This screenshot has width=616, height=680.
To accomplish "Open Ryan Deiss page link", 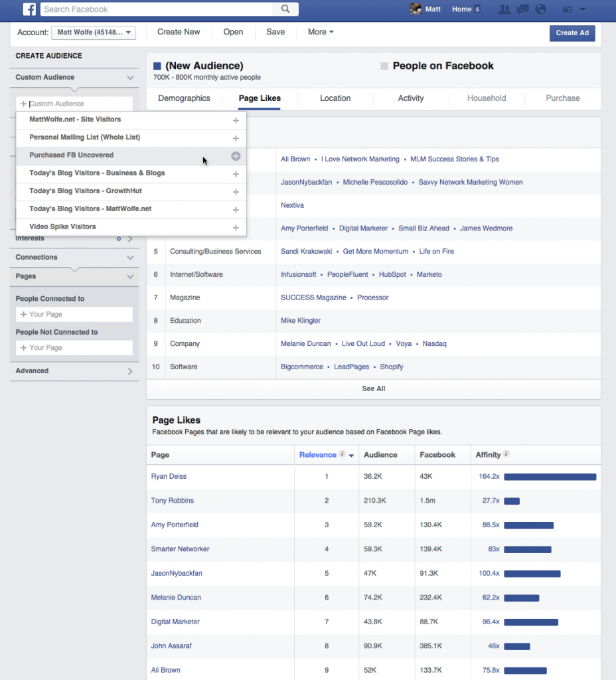I will coord(169,476).
